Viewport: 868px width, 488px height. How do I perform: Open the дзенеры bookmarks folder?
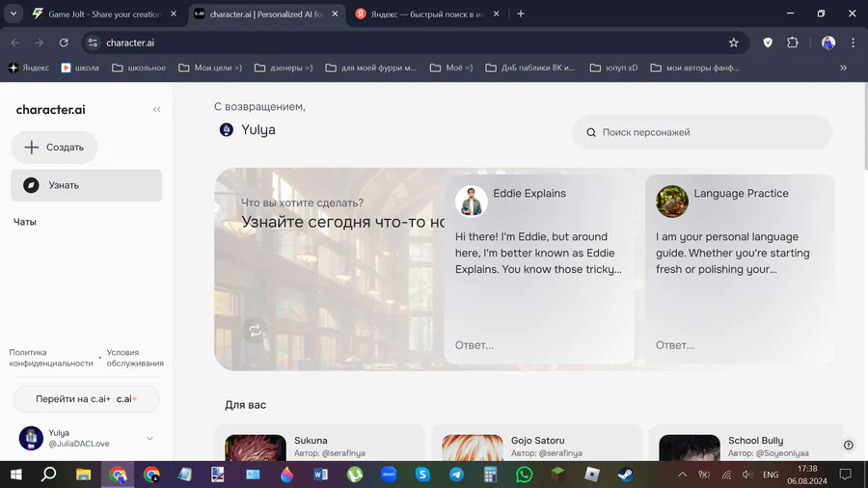284,68
